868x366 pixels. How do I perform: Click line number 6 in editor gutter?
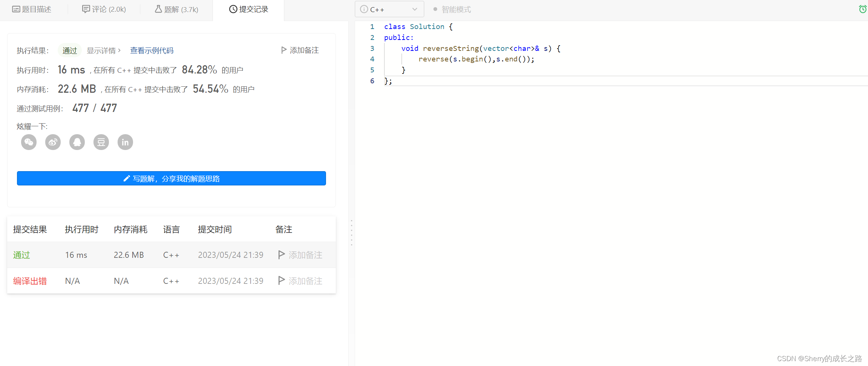[372, 81]
